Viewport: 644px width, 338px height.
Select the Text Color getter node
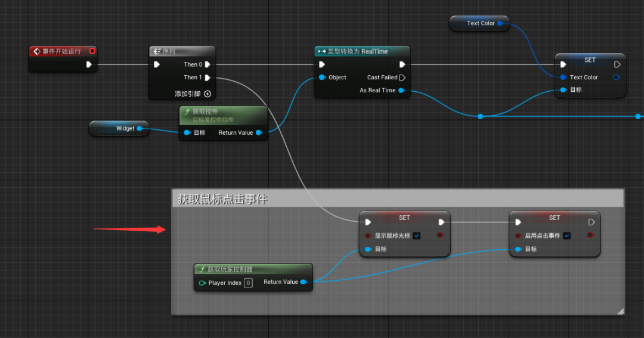pyautogui.click(x=479, y=23)
